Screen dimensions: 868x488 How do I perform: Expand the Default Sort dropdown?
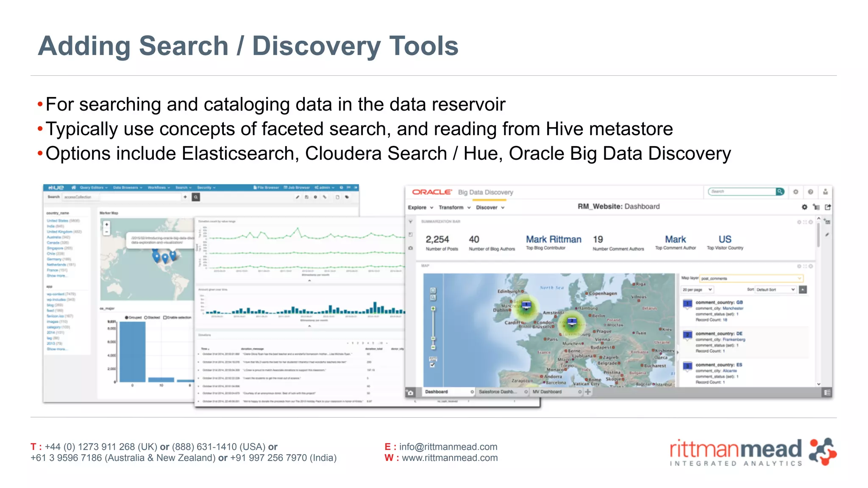click(x=775, y=289)
